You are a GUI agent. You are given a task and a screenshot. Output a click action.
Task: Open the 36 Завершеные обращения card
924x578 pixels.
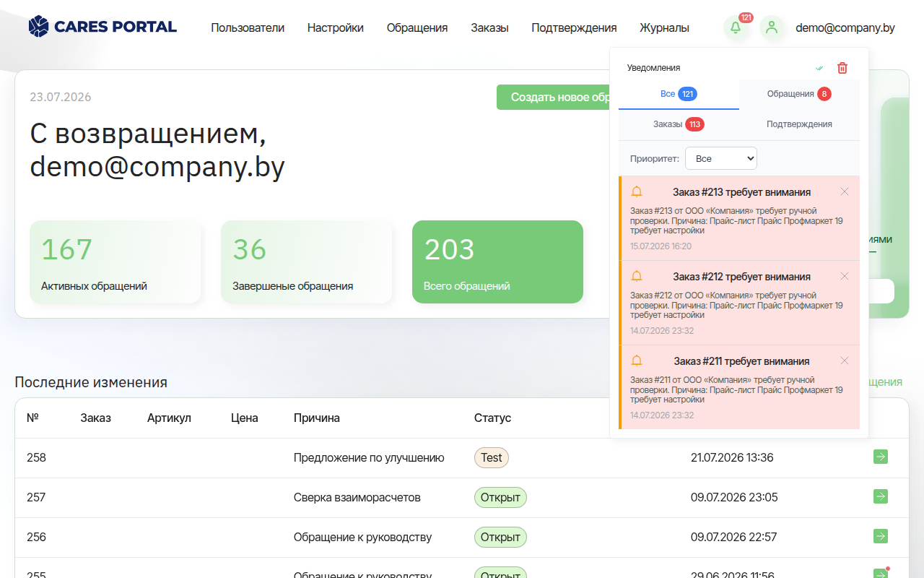coord(307,262)
